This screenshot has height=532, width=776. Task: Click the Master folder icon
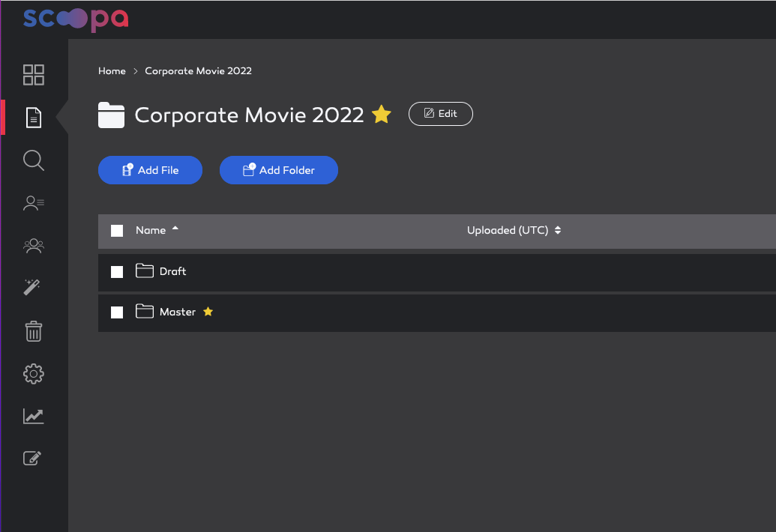click(x=145, y=312)
